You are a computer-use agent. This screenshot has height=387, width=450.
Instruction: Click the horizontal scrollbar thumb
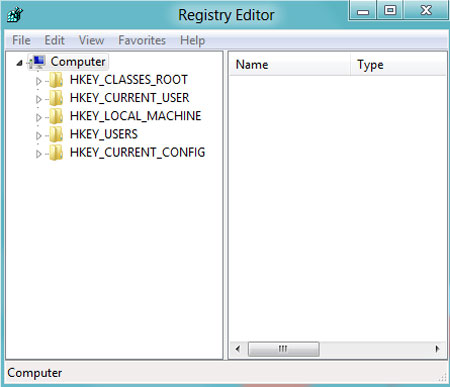(x=283, y=349)
